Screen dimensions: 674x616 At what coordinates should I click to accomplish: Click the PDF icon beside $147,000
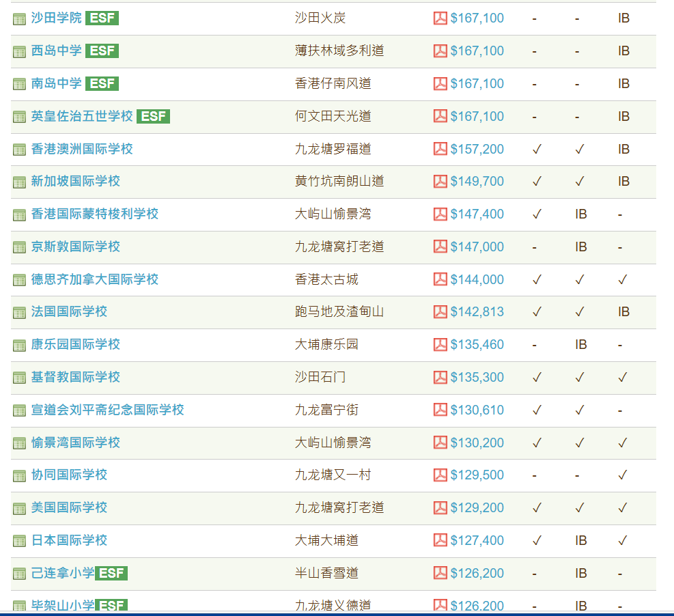[x=440, y=247]
